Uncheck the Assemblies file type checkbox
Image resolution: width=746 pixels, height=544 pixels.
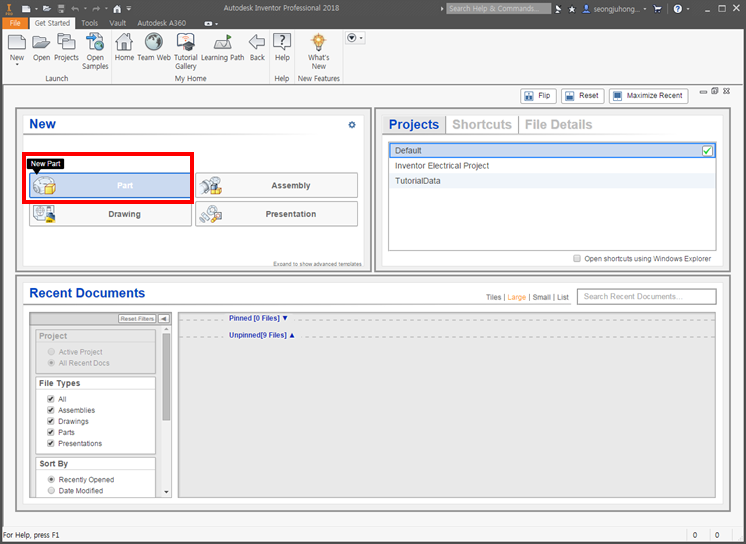pyautogui.click(x=50, y=410)
